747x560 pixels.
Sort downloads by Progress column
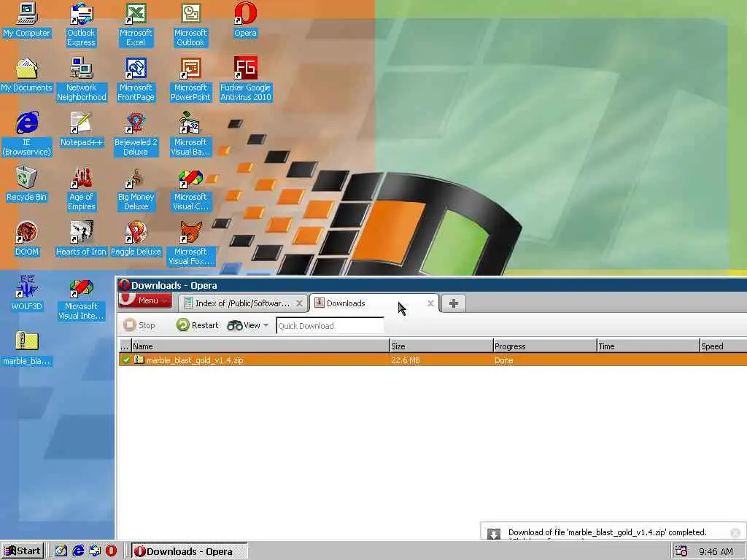coord(544,346)
